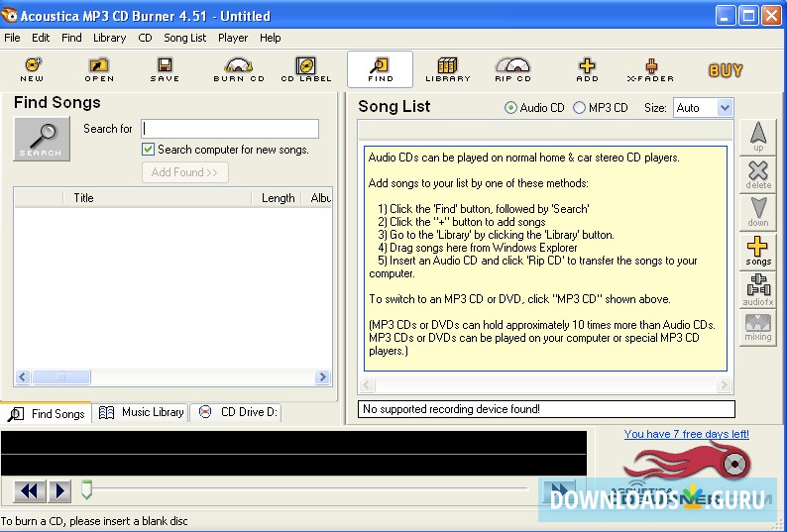Click the play playback button
This screenshot has height=532, width=787.
point(59,490)
